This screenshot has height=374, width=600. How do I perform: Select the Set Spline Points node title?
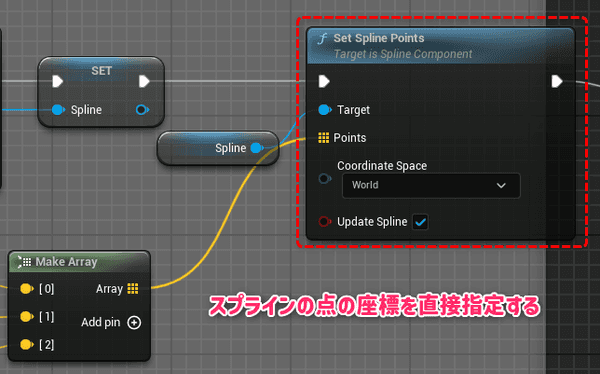[x=379, y=38]
